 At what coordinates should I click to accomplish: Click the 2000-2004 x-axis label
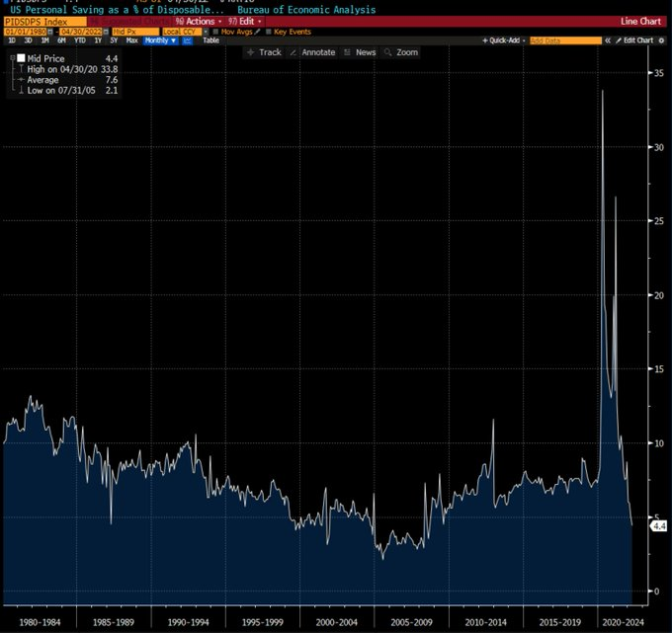coord(336,622)
